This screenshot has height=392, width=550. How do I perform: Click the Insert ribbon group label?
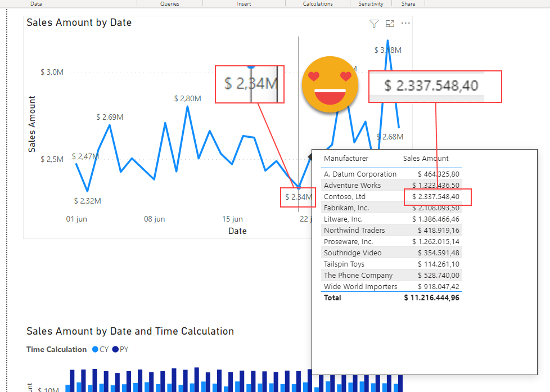(x=244, y=4)
